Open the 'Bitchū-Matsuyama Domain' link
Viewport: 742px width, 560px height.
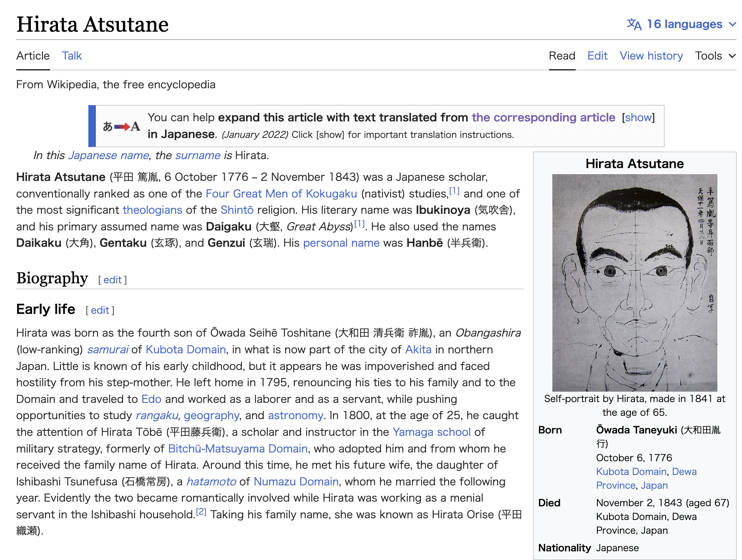(238, 449)
